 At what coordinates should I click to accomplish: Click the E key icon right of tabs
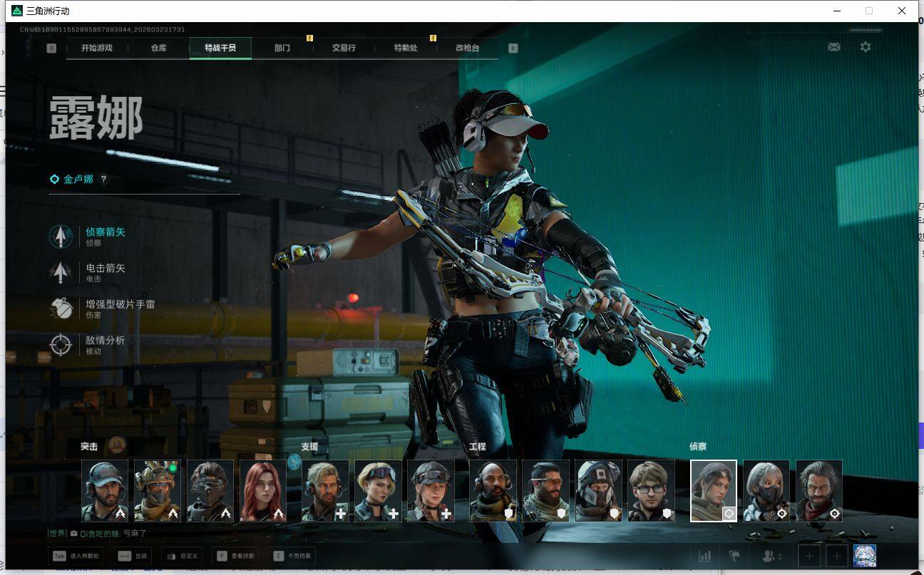click(513, 48)
